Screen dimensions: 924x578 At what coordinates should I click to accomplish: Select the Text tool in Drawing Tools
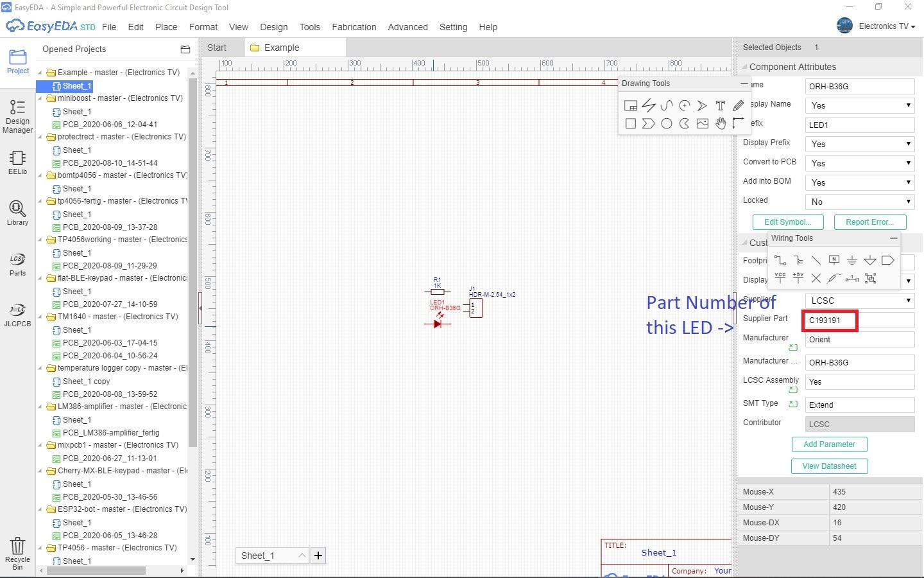[x=721, y=105]
